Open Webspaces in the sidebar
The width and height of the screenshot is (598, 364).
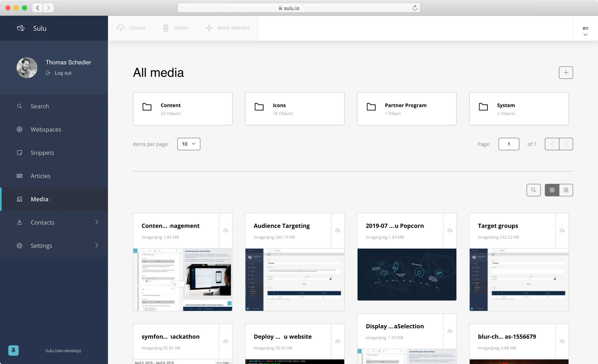(46, 129)
